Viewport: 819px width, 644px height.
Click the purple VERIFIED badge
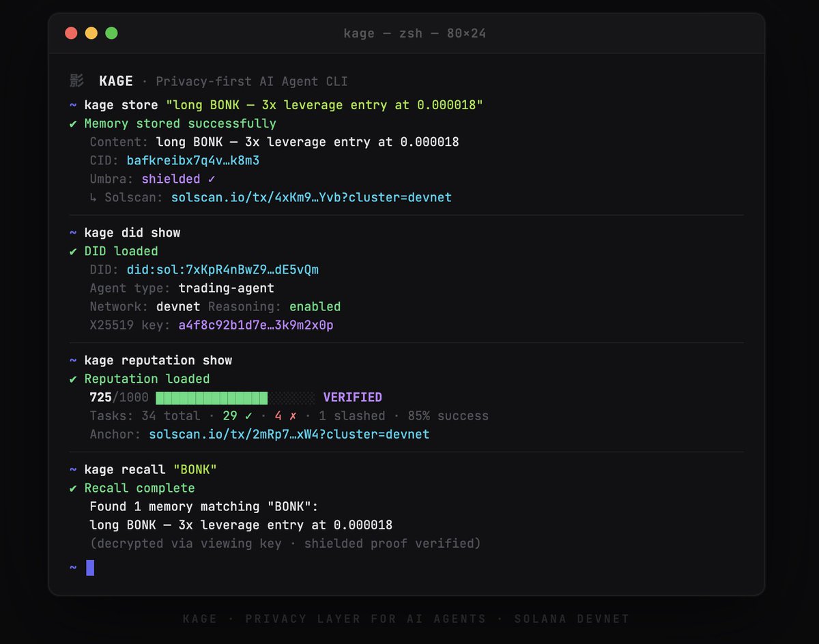coord(352,397)
